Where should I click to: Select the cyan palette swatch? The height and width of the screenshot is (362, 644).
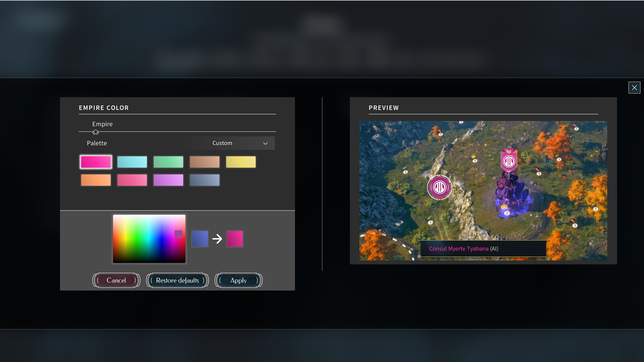[x=132, y=162]
